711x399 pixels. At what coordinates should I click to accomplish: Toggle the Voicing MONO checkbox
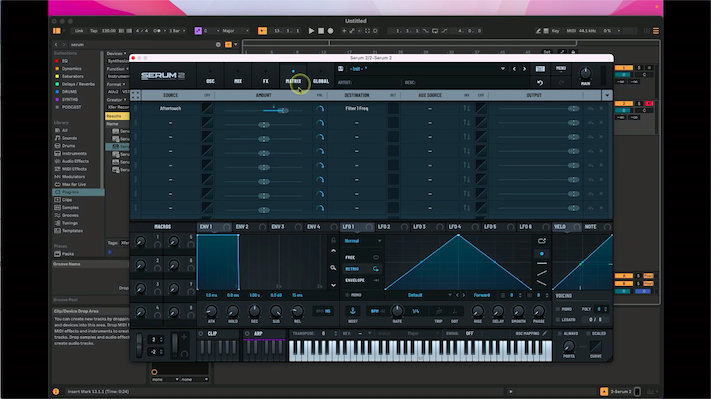pos(558,309)
